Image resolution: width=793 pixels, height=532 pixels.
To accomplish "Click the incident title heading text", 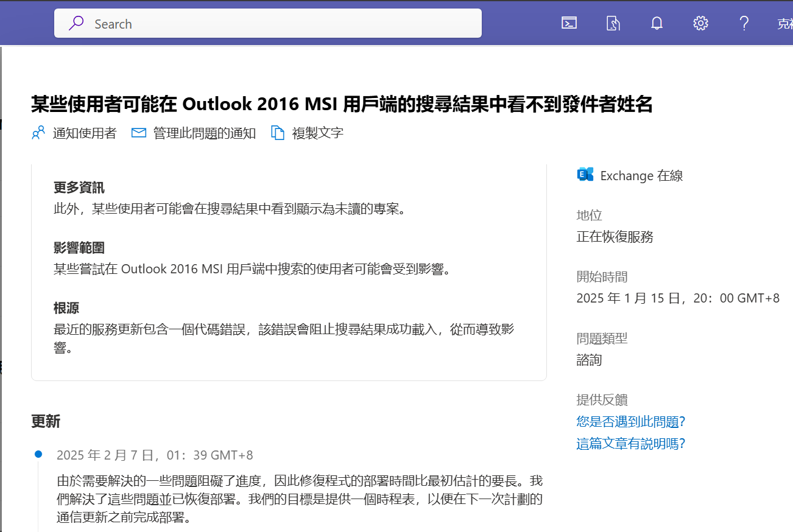I will 342,104.
